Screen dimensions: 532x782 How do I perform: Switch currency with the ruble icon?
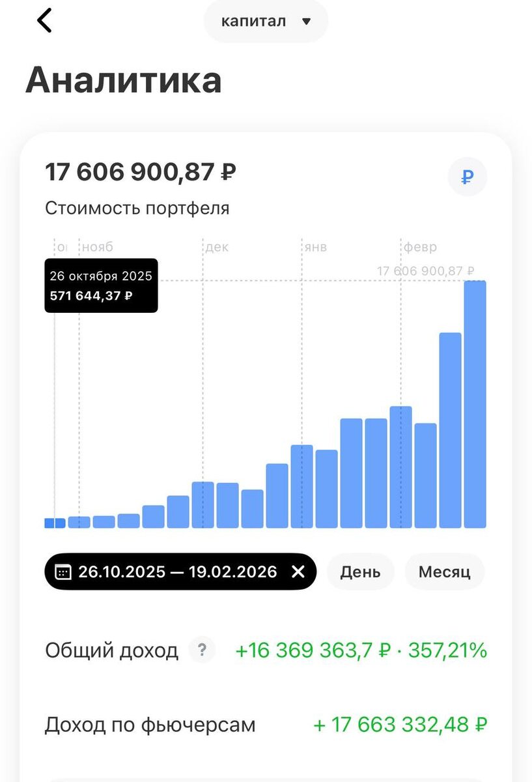[467, 177]
